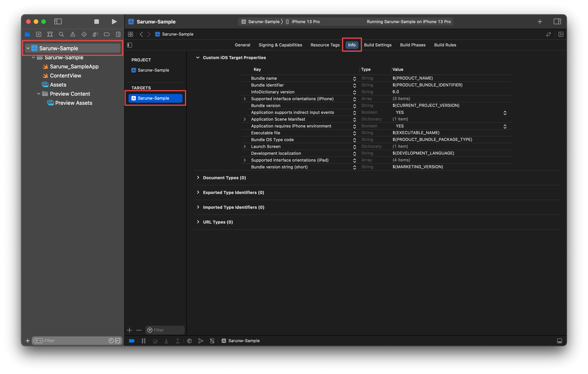Expand Supported interface orientations (iPhone) row

click(244, 99)
